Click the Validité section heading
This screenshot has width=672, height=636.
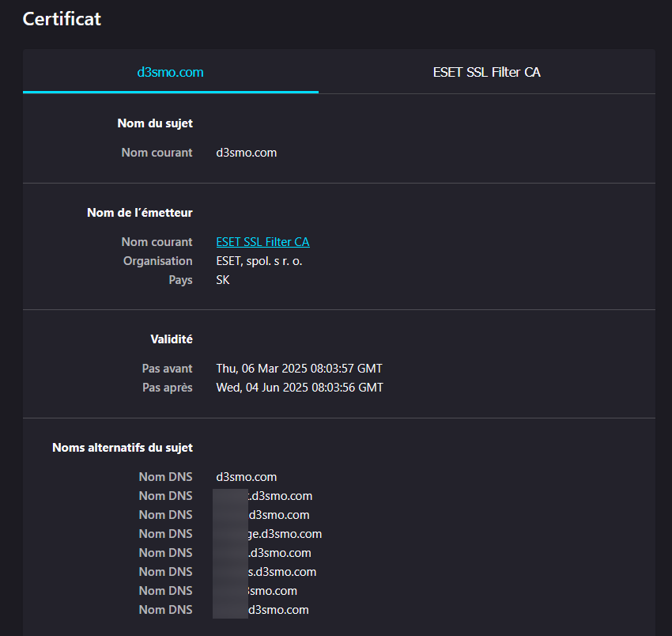coord(172,339)
